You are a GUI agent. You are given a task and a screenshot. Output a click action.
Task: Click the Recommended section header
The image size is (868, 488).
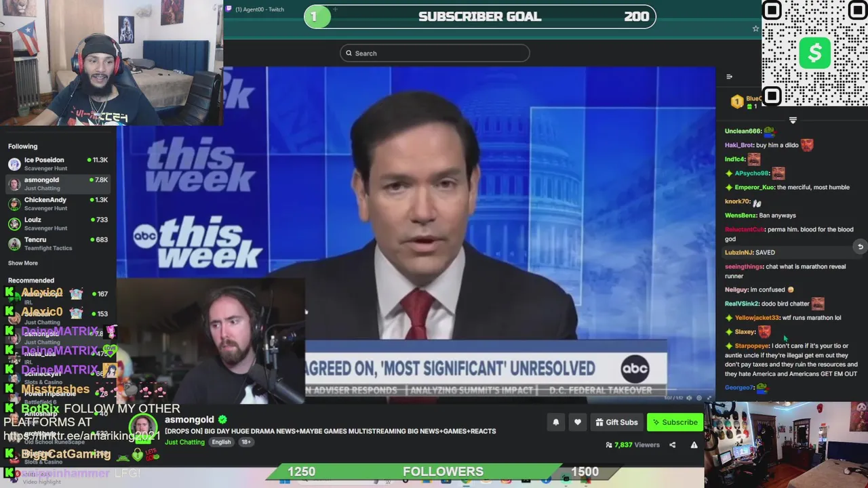31,280
